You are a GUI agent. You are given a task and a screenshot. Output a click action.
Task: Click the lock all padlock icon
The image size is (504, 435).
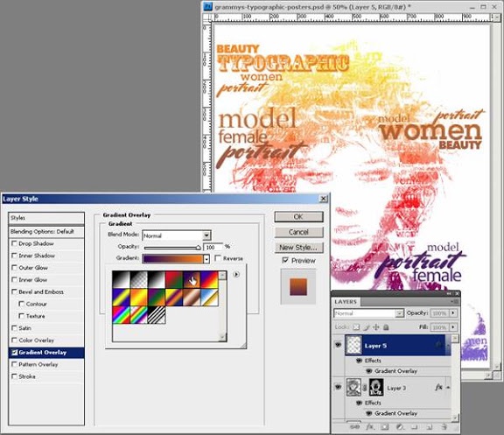click(x=387, y=327)
